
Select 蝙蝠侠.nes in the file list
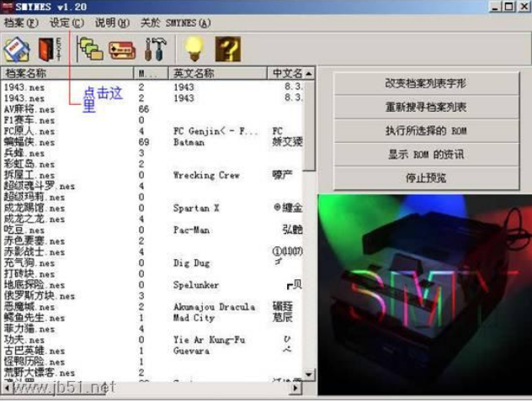pos(29,142)
